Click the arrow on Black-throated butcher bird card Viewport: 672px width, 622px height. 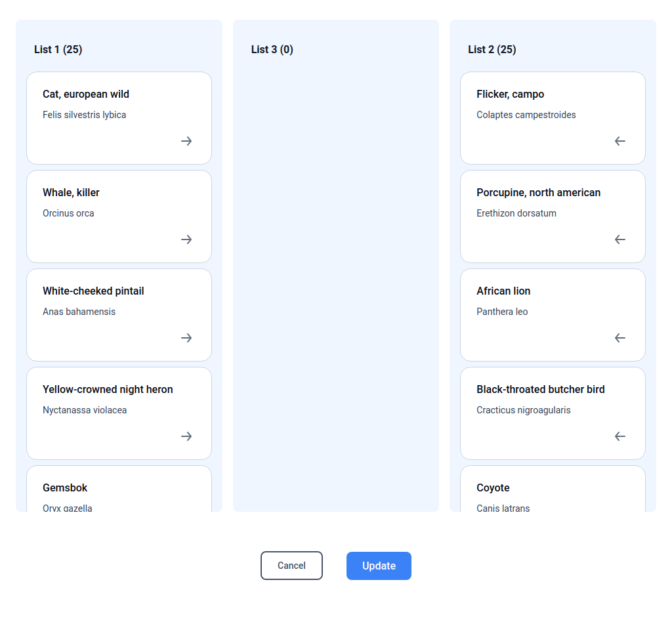pyautogui.click(x=619, y=436)
